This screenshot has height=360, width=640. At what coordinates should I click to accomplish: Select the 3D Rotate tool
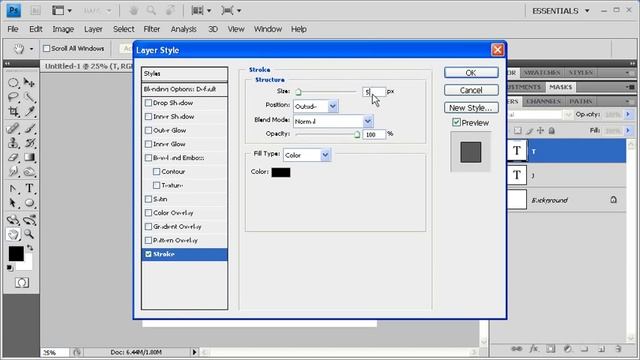coord(13,220)
